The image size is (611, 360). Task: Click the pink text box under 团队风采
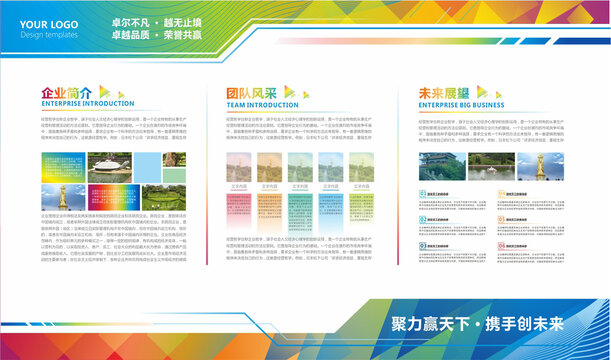[x=239, y=210]
